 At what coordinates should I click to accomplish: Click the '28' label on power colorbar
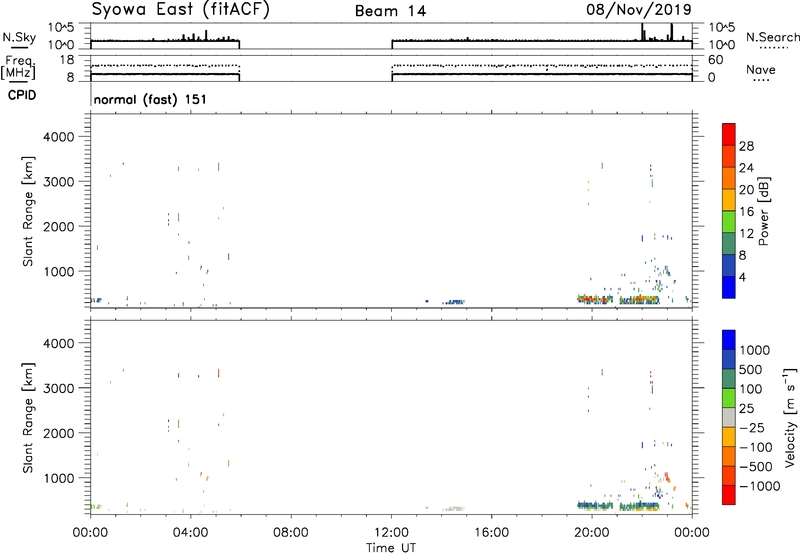point(746,146)
